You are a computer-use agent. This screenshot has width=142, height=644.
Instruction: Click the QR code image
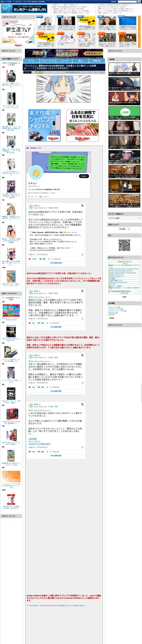tap(124, 245)
